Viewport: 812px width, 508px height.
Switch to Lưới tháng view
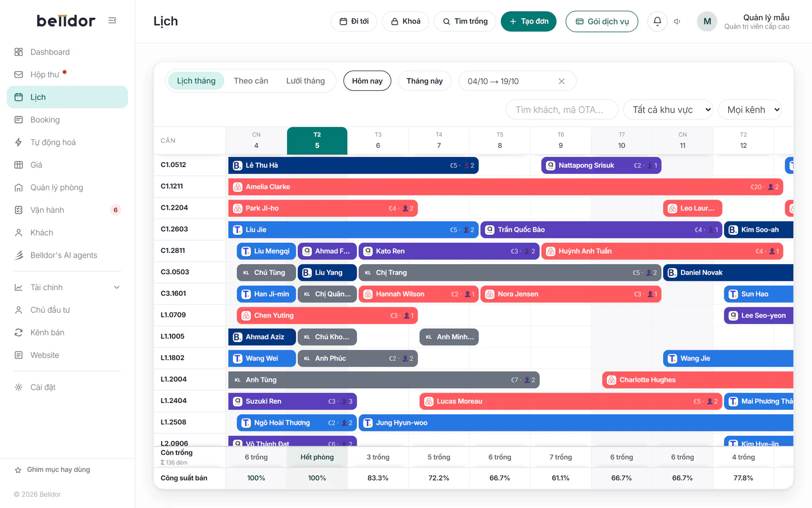306,81
